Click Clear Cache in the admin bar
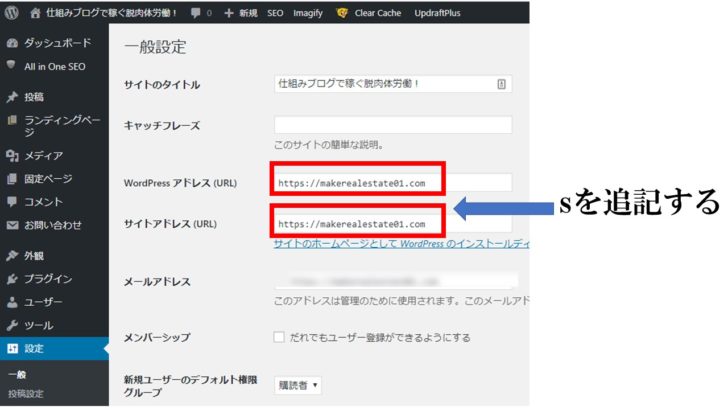 [x=378, y=13]
